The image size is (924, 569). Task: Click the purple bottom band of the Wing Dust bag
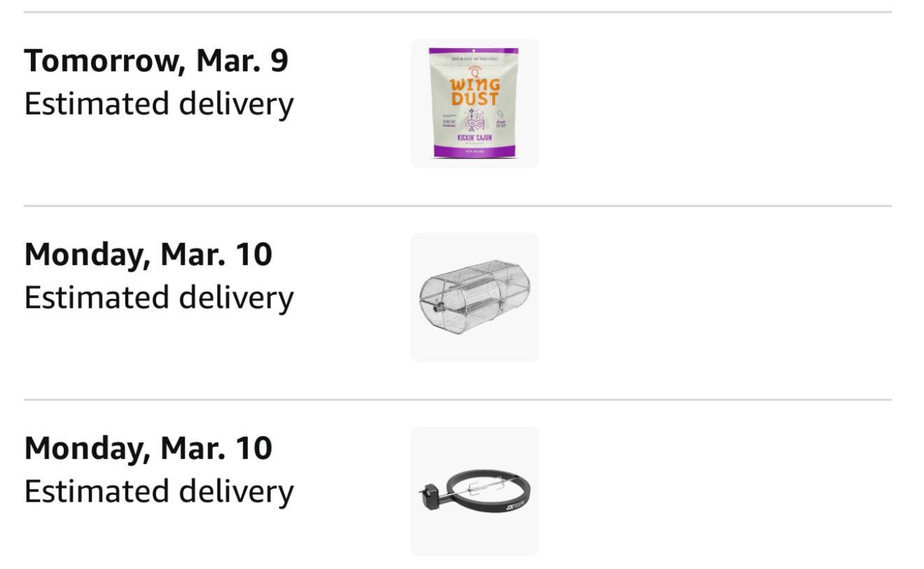pos(474,150)
